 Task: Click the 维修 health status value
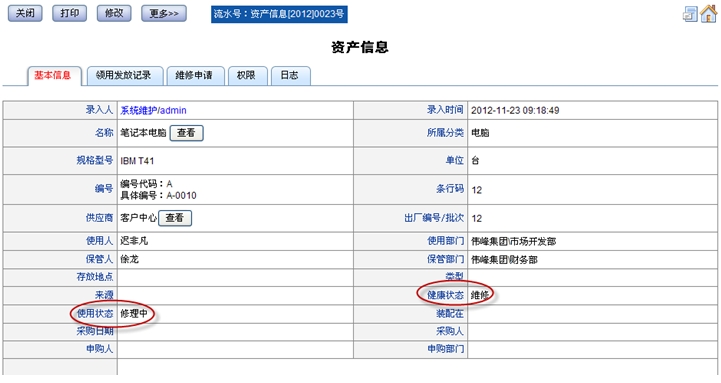click(480, 295)
